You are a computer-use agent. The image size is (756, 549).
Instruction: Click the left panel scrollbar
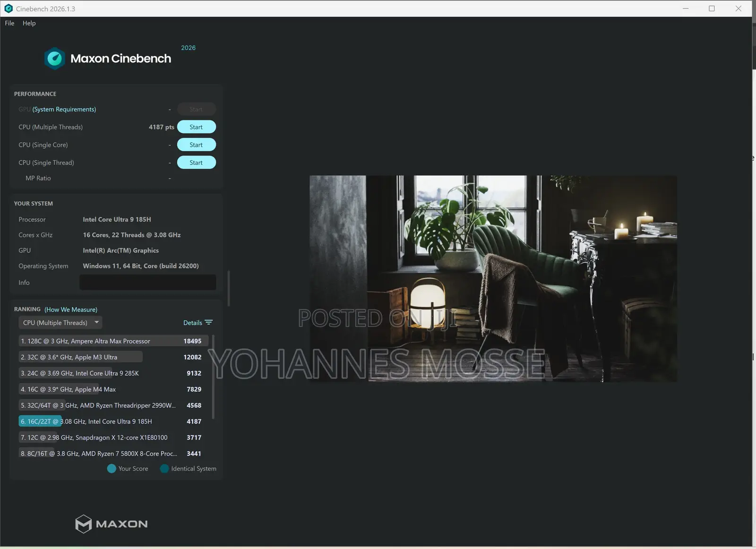point(229,288)
